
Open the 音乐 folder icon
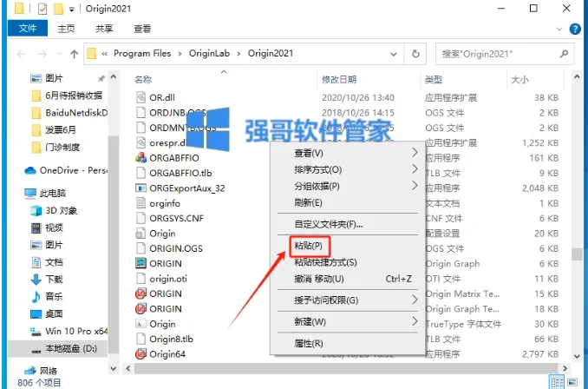click(36, 296)
